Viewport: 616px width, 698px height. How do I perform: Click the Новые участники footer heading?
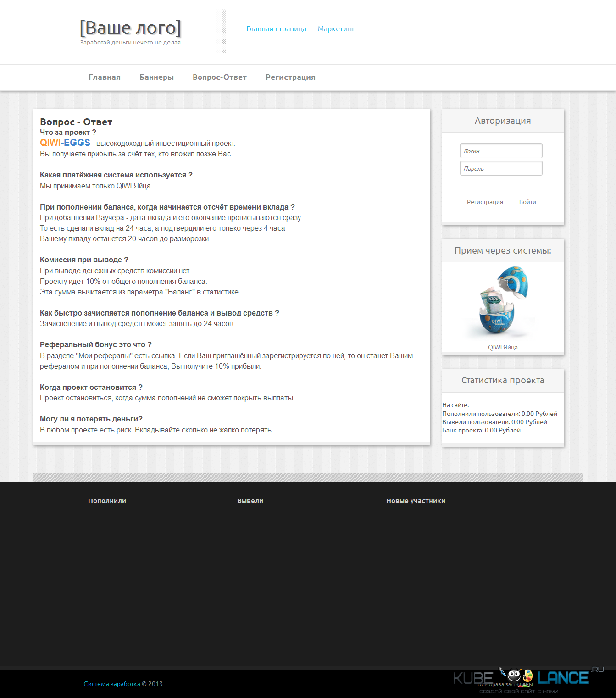coord(416,501)
